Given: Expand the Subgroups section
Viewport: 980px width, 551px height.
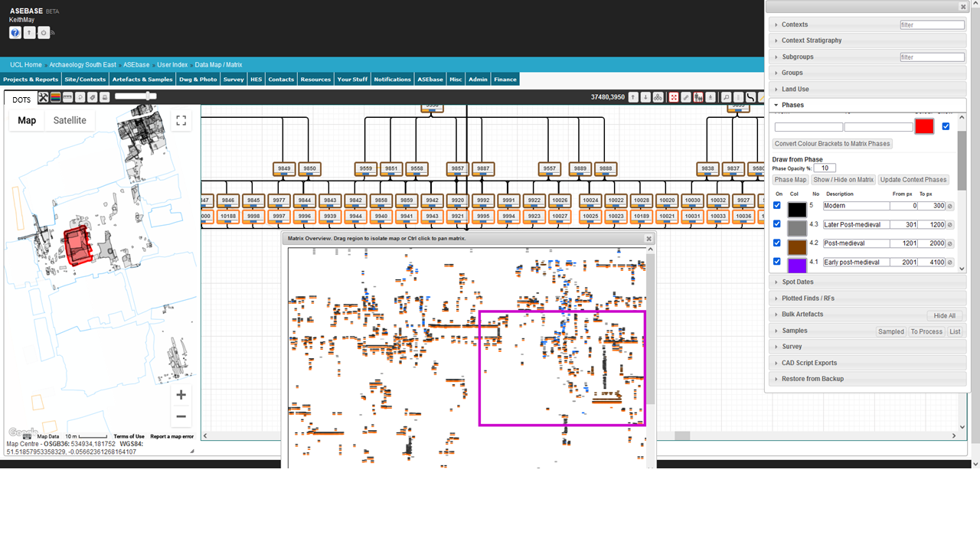Looking at the screenshot, I should click(x=867, y=57).
